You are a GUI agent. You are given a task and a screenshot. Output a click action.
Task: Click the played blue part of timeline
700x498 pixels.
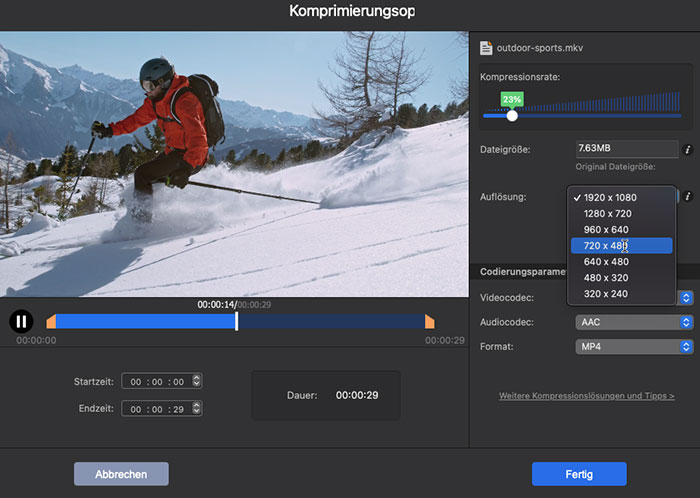click(145, 322)
